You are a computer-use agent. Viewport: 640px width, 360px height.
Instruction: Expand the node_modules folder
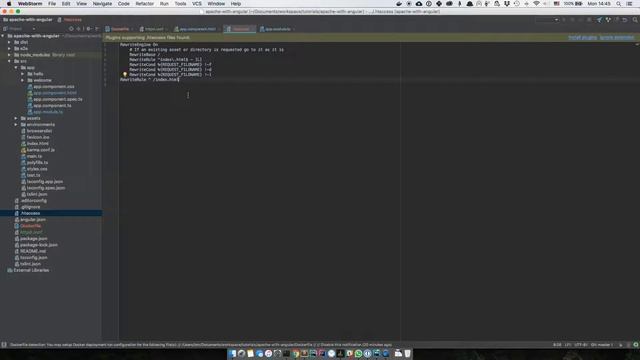(9, 55)
